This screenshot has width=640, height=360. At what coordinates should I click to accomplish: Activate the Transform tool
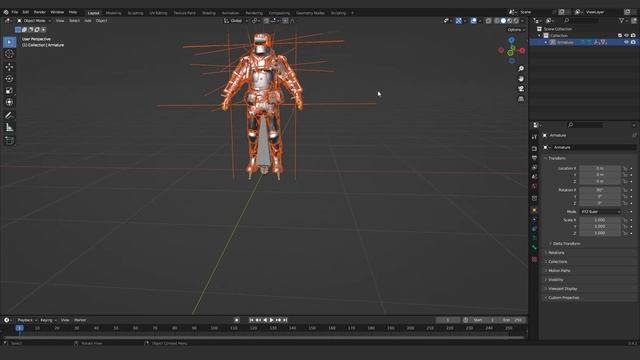click(x=9, y=102)
